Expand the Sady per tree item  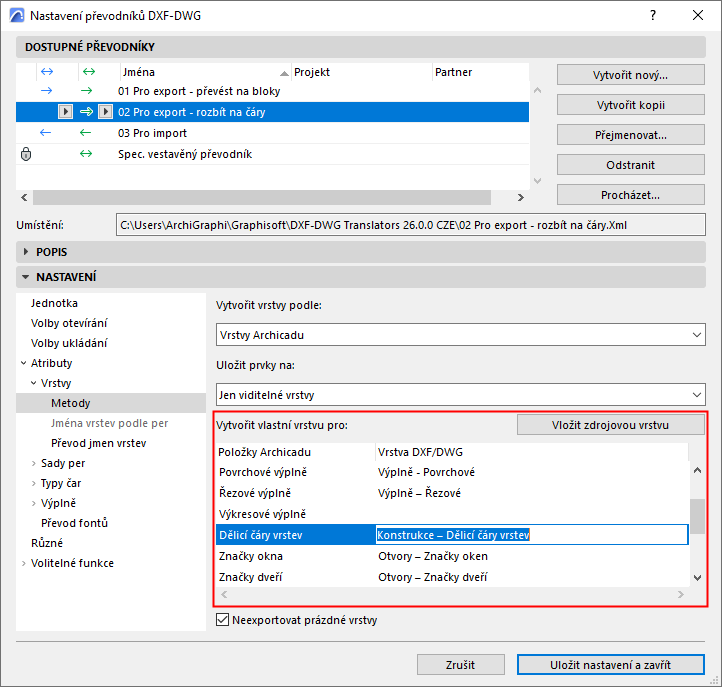click(34, 463)
